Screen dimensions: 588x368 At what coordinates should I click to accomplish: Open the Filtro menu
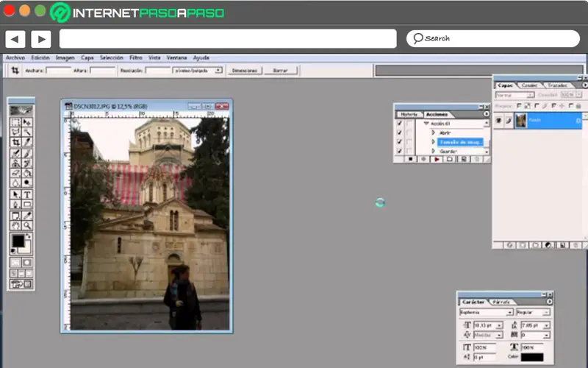(x=136, y=57)
